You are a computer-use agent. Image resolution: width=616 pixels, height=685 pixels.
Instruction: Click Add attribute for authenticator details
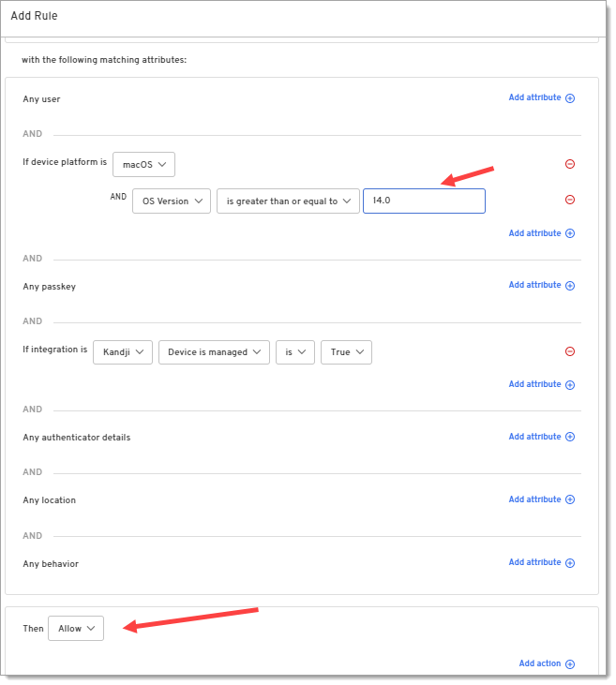(534, 437)
